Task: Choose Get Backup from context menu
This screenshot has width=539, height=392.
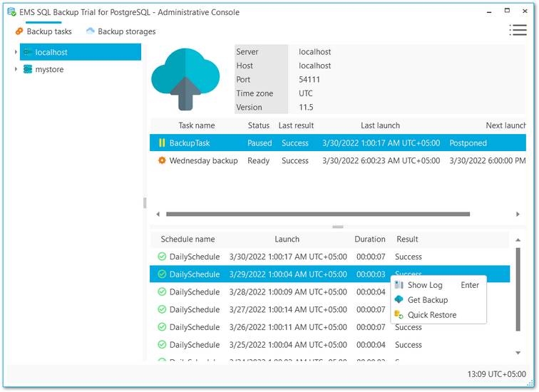Action: click(x=438, y=300)
